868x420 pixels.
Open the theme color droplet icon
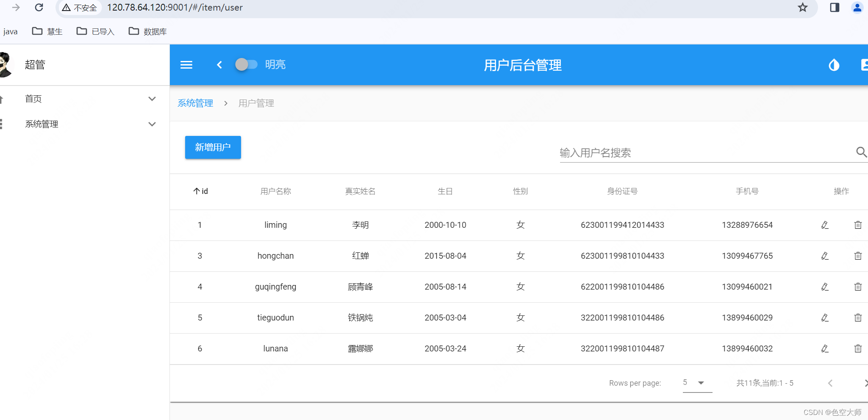(834, 65)
